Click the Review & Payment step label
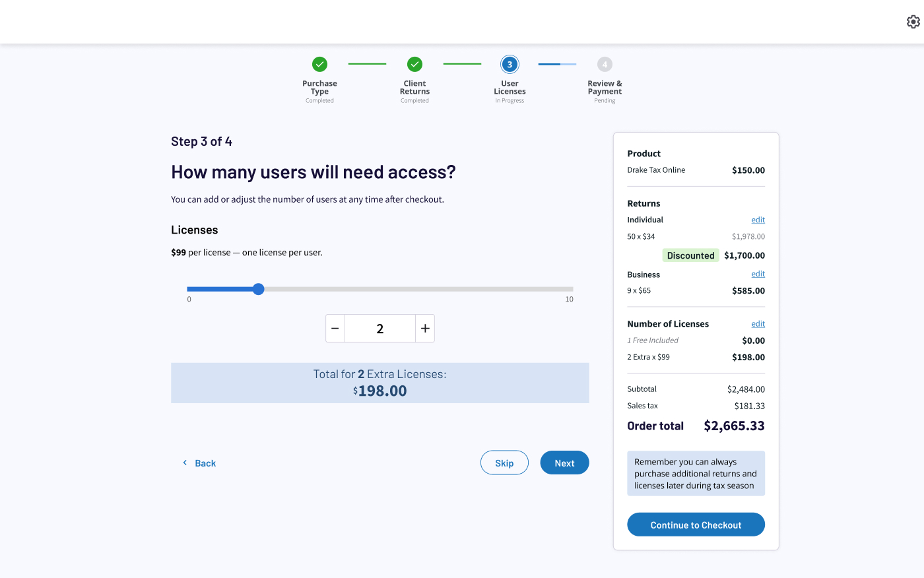924x578 pixels. [x=605, y=88]
